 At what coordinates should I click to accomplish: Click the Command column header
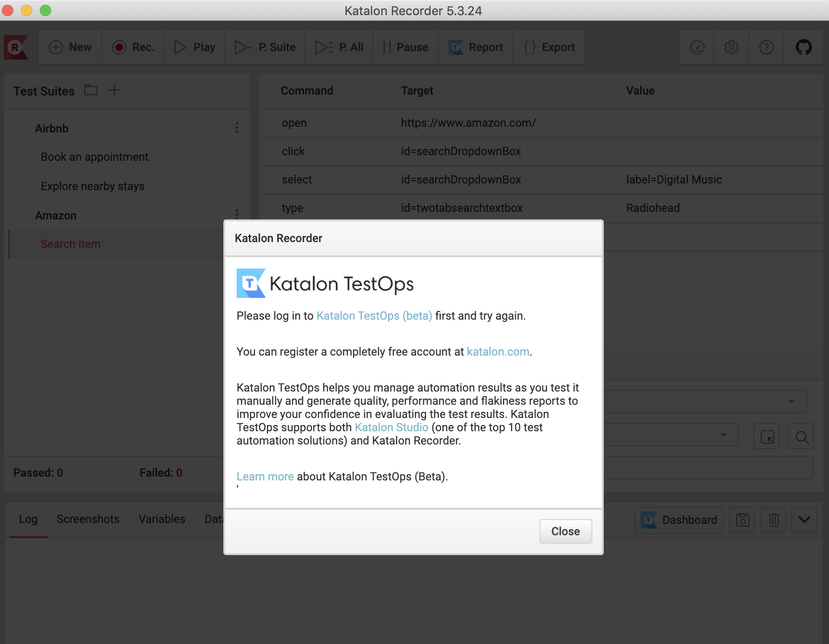(x=307, y=91)
